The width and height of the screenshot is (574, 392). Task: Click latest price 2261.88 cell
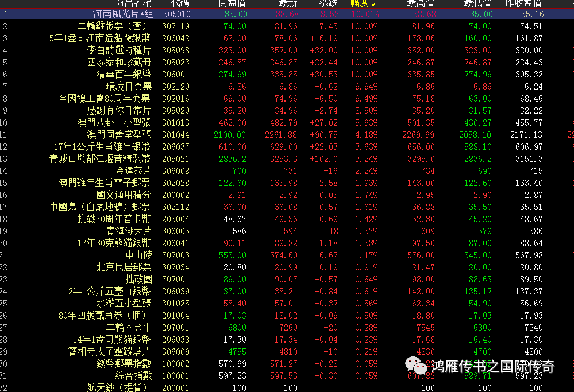(x=281, y=134)
